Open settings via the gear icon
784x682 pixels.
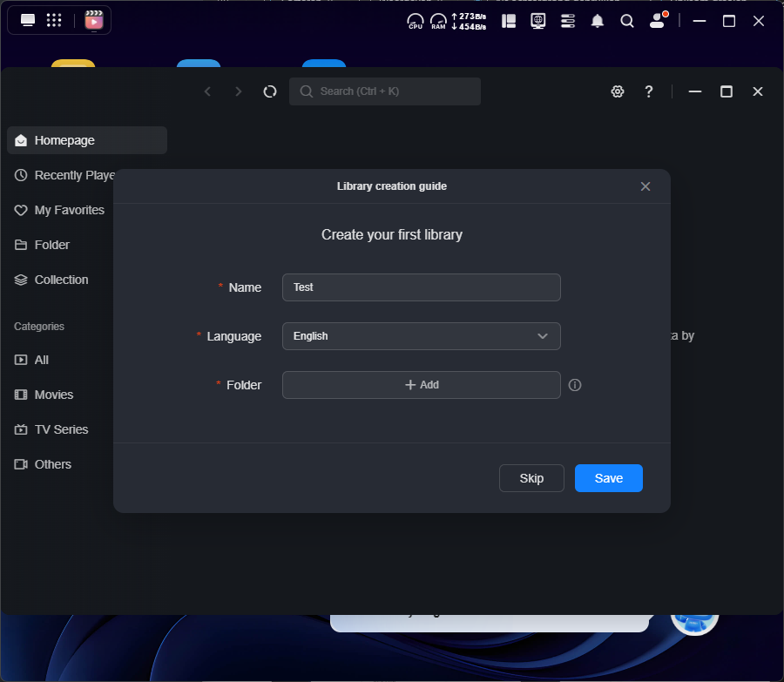[618, 91]
